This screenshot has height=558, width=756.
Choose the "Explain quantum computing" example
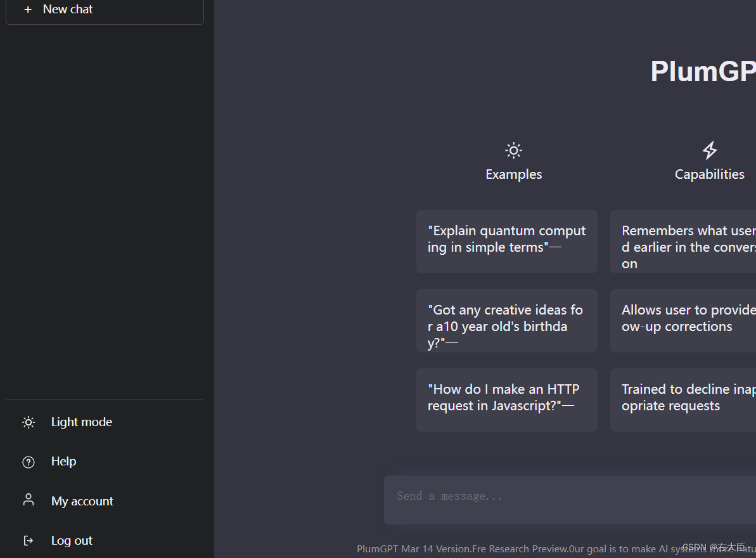507,241
